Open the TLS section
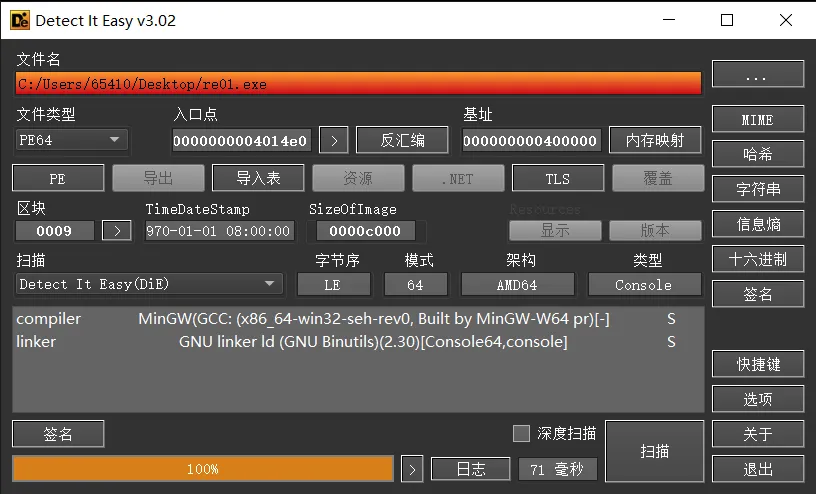 tap(558, 178)
